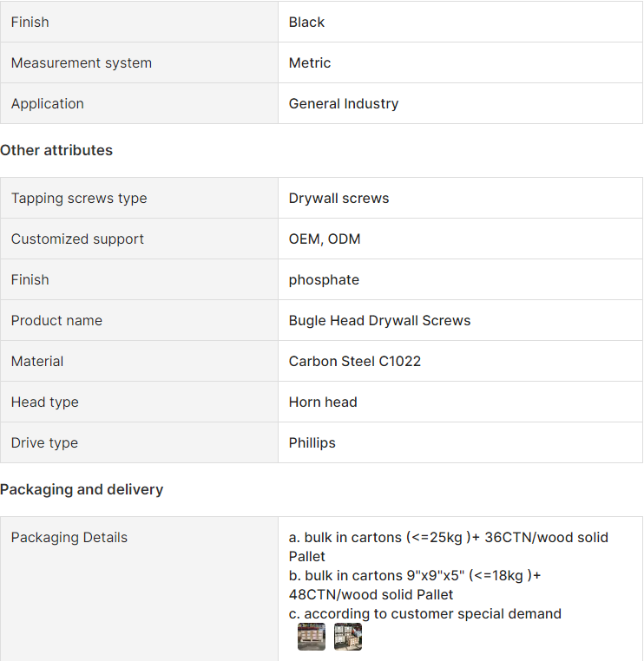The height and width of the screenshot is (661, 644).
Task: Click the 'Drive type' label cell
Action: pos(44,442)
